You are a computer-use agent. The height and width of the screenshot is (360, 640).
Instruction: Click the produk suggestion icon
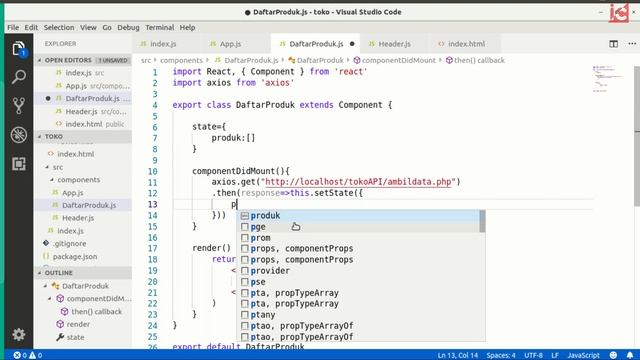tap(244, 216)
